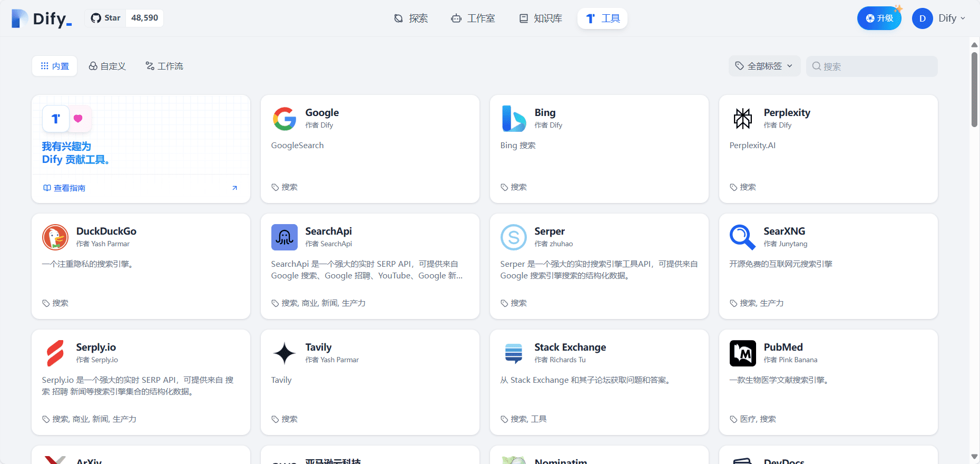Click the tag icon on the Perplexity card
Image resolution: width=980 pixels, height=464 pixels.
pos(733,187)
